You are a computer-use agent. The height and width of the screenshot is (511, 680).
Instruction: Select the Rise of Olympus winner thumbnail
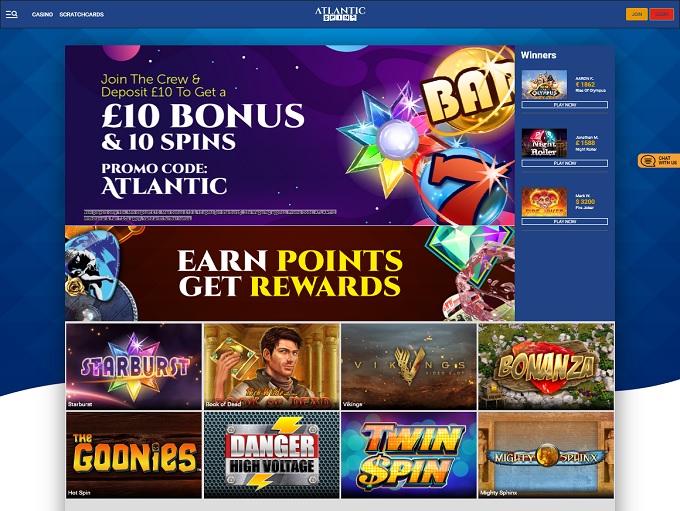coord(544,85)
